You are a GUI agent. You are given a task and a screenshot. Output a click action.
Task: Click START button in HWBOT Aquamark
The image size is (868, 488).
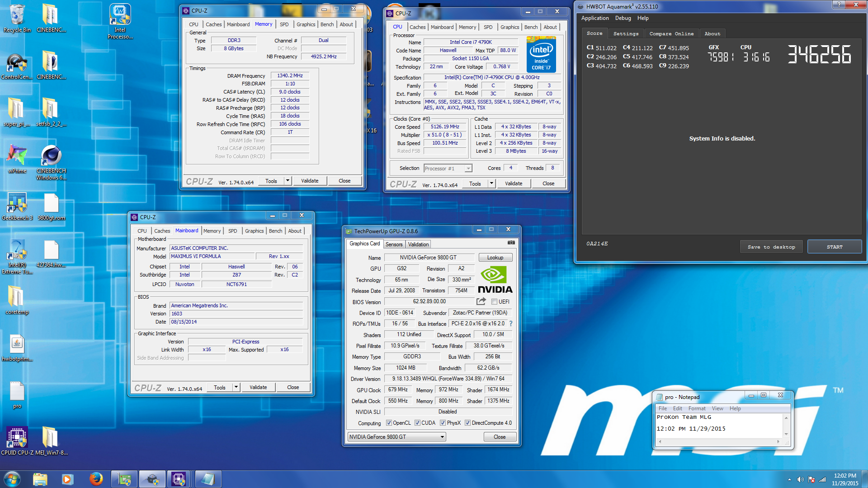point(835,247)
